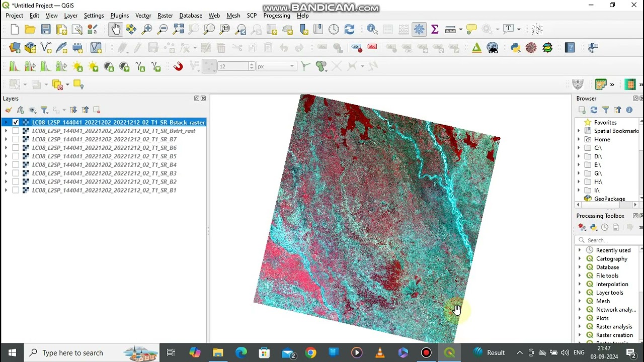Open layer styling brush icon in Layers panel

9,110
